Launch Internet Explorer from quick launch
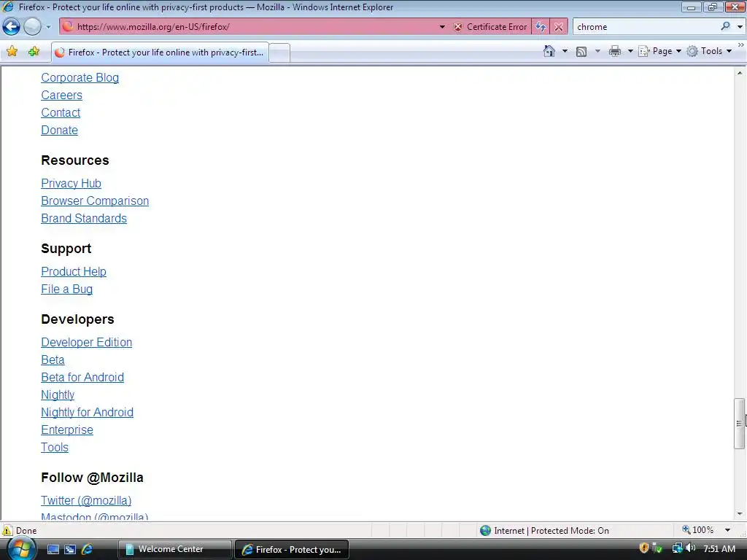Screen dimensions: 747x560 tap(88, 550)
